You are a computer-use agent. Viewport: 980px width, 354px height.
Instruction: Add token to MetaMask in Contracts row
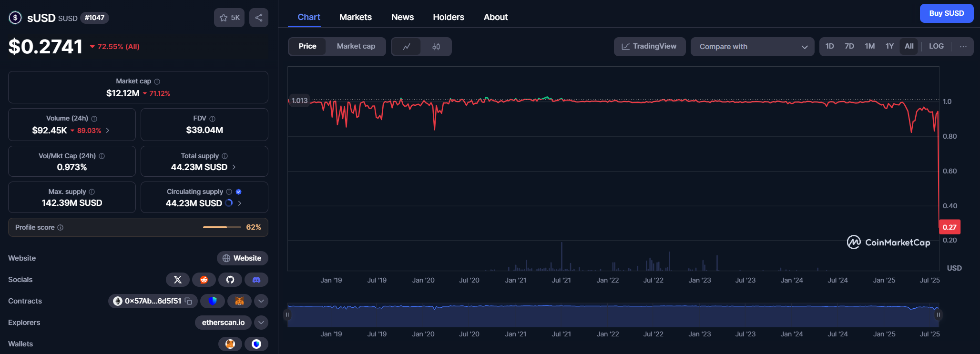[x=239, y=301]
